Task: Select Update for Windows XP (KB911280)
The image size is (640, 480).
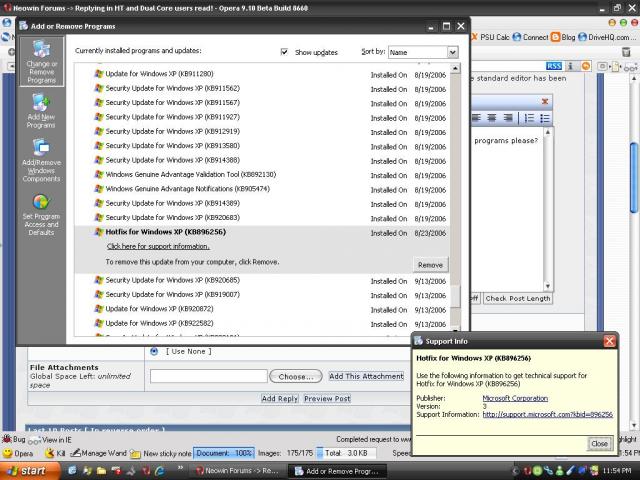Action: (262, 74)
